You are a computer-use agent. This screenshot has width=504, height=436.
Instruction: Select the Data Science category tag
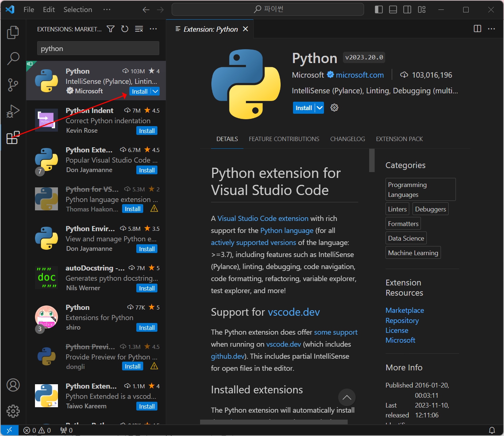pyautogui.click(x=406, y=238)
